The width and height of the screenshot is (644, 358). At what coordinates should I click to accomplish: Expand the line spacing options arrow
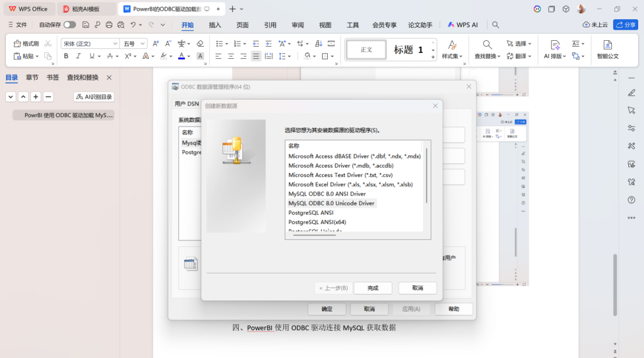(x=289, y=57)
